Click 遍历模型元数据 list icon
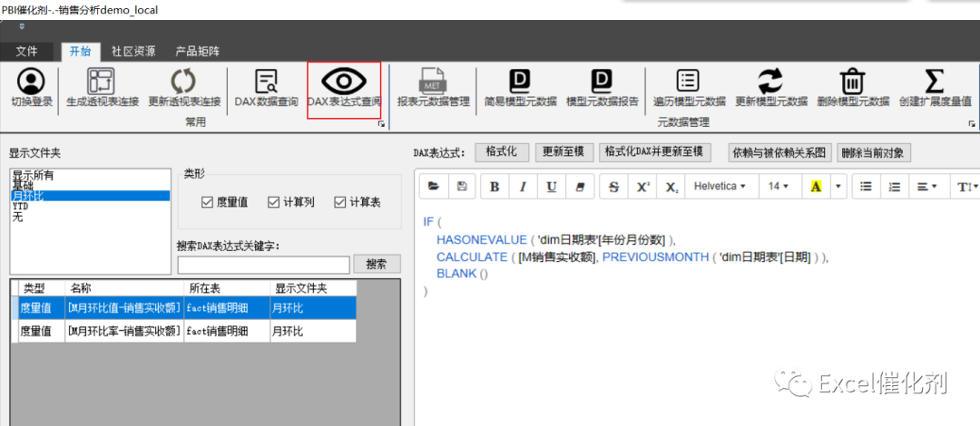This screenshot has width=980, height=426. pos(689,82)
